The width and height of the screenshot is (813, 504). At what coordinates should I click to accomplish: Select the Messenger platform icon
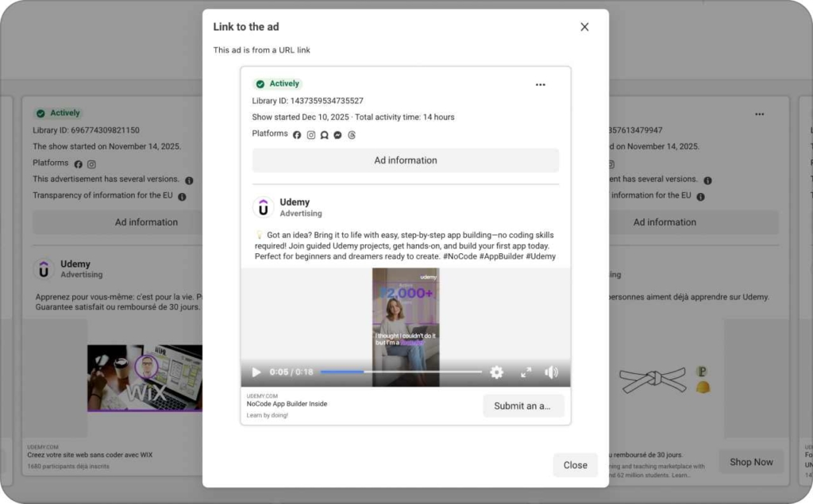point(337,134)
